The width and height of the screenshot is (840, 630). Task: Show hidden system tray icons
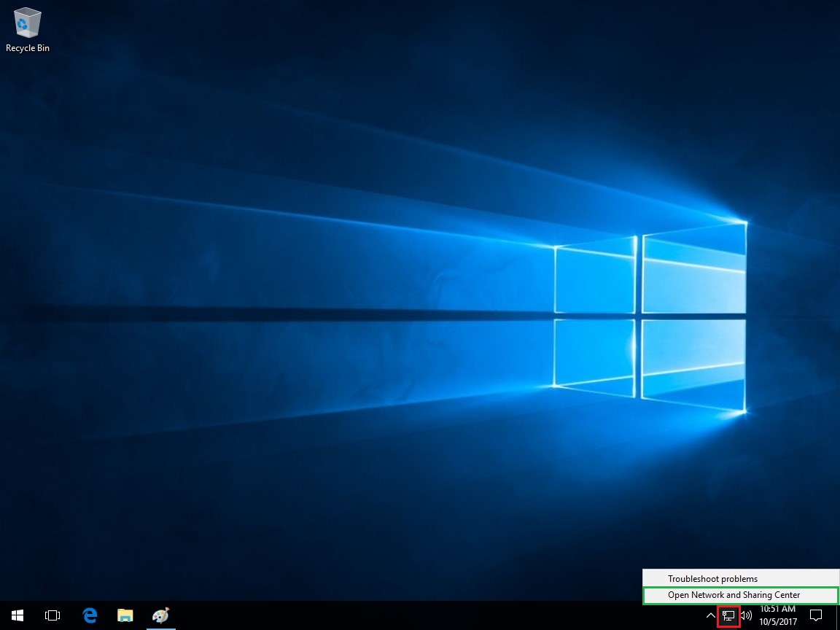(710, 615)
